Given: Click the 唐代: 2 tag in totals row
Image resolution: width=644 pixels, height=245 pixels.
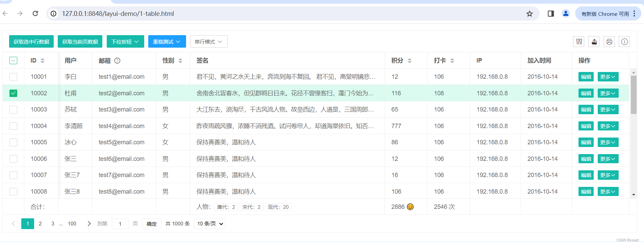Looking at the screenshot, I should pyautogui.click(x=226, y=207).
